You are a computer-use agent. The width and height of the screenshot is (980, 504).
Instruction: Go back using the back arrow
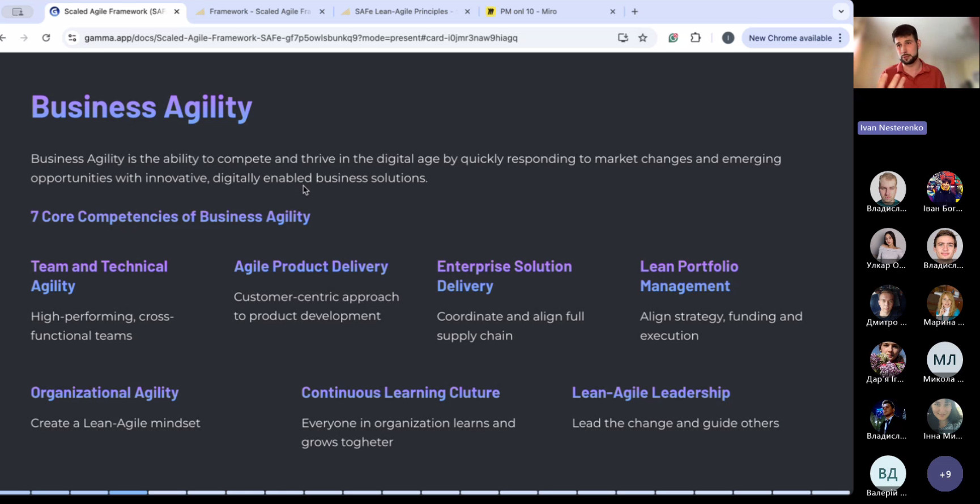3,38
